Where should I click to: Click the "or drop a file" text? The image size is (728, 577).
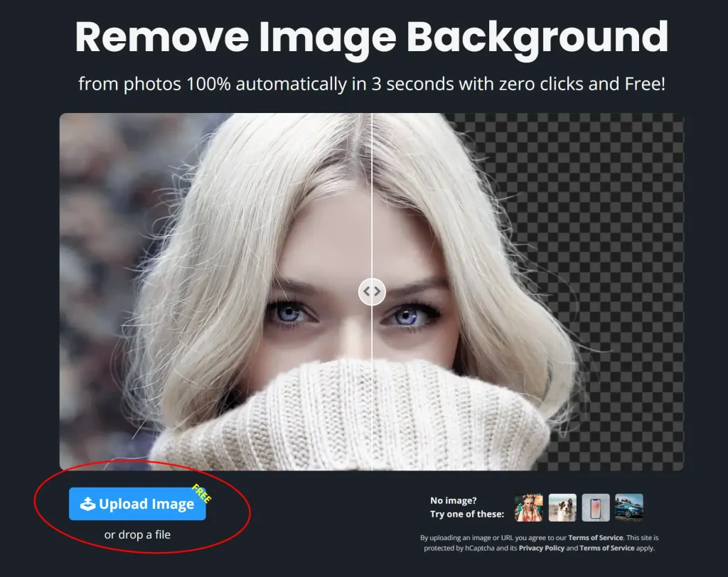[x=137, y=534]
